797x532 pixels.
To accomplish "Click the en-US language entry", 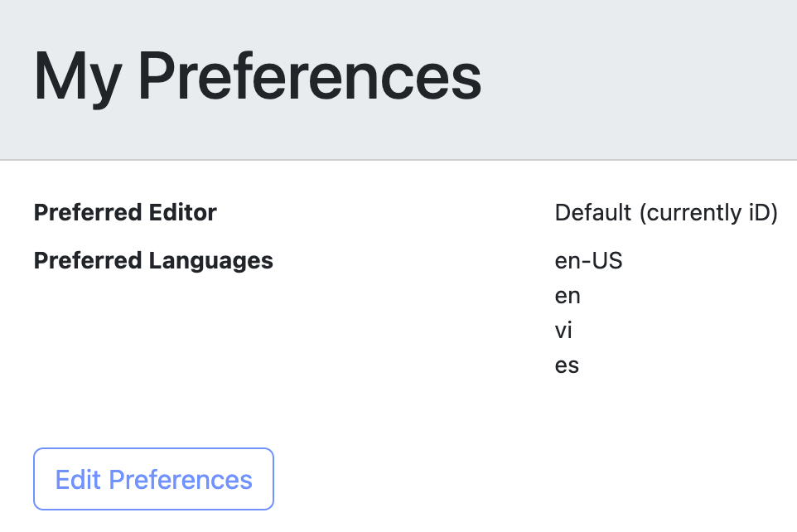I will coord(588,261).
